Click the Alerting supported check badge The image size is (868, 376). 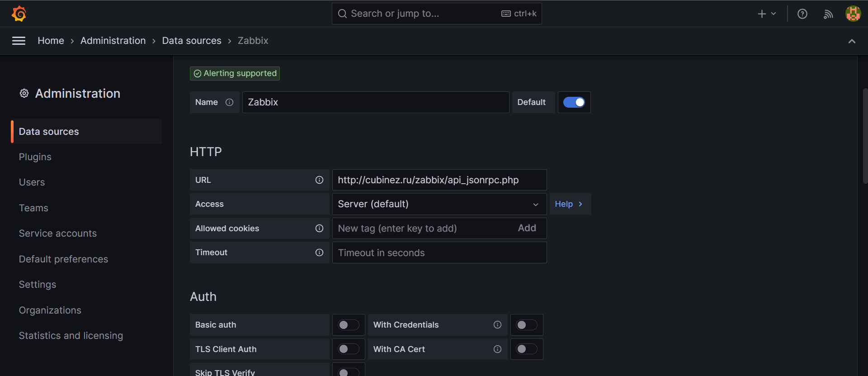coord(235,73)
